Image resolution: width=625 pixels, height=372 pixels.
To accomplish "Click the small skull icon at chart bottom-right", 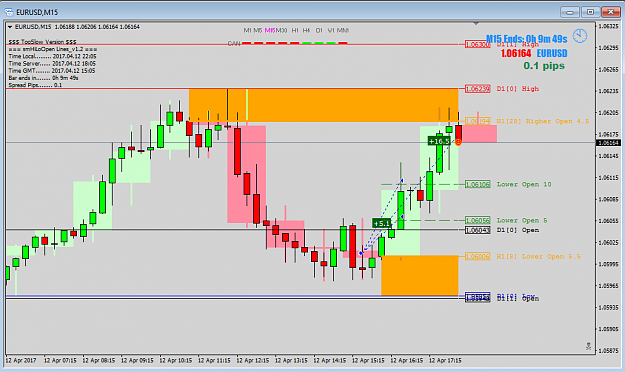I will tap(588, 346).
